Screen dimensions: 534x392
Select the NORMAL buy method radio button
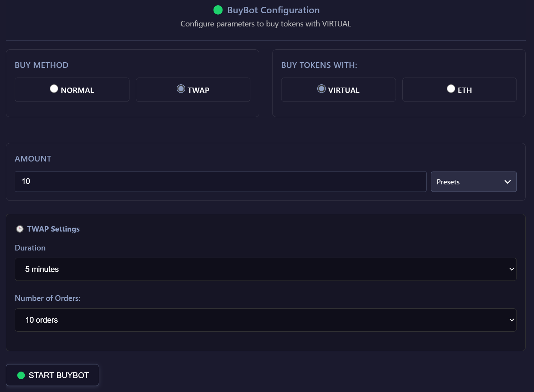(54, 89)
